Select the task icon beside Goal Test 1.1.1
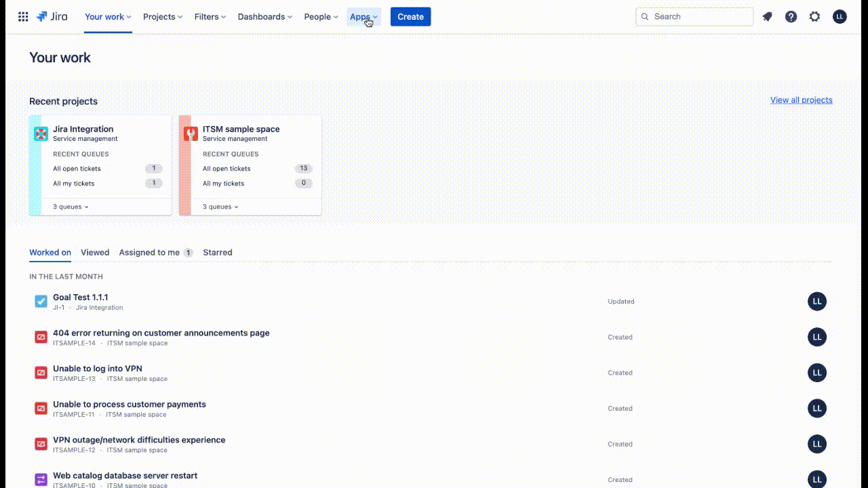Viewport: 868px width, 488px height. tap(40, 301)
